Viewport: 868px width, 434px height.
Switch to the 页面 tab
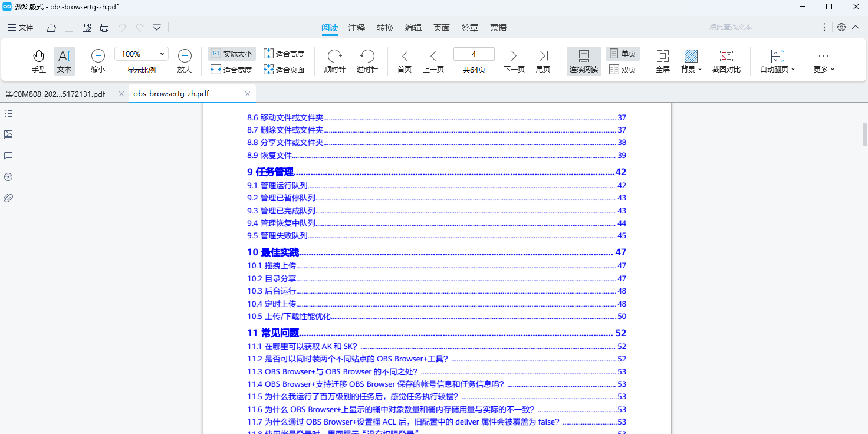[442, 28]
